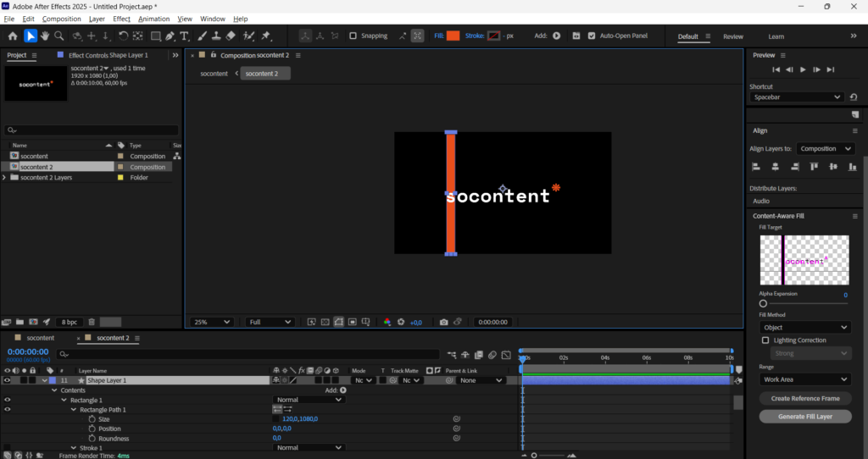
Task: Switch to the socontent timeline tab
Action: [41, 338]
